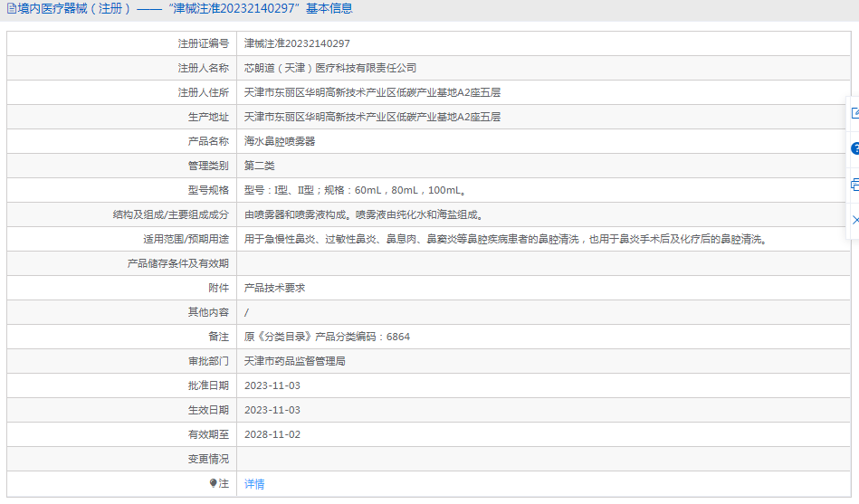This screenshot has height=504, width=859.
Task: Click the document icon in page header
Action: pyautogui.click(x=11, y=9)
